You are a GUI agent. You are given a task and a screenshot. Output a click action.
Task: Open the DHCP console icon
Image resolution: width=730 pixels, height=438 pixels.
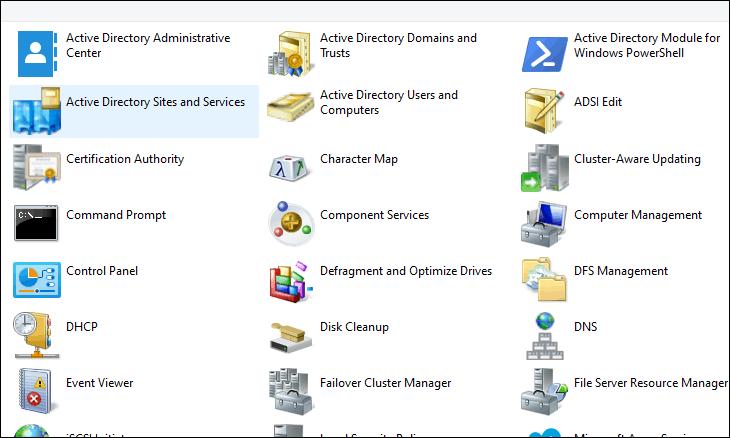point(37,336)
